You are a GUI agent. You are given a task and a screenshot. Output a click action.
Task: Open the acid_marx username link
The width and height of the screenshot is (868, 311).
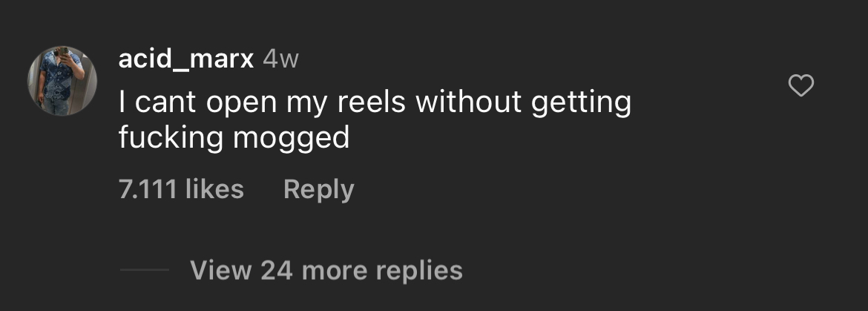(x=186, y=58)
